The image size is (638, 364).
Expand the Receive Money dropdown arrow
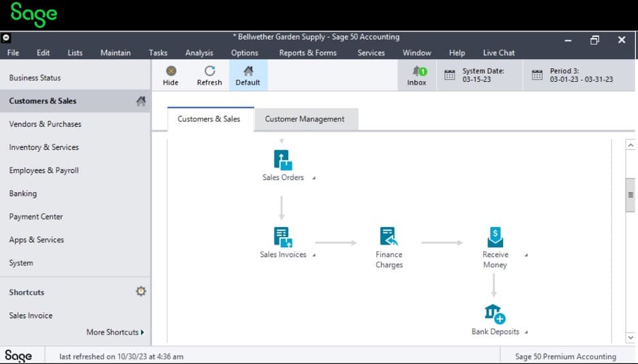[x=526, y=255]
